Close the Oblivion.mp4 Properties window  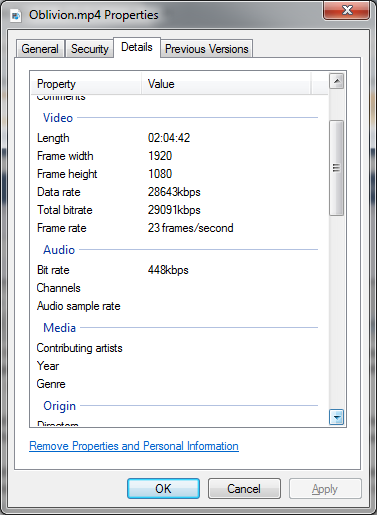point(346,10)
